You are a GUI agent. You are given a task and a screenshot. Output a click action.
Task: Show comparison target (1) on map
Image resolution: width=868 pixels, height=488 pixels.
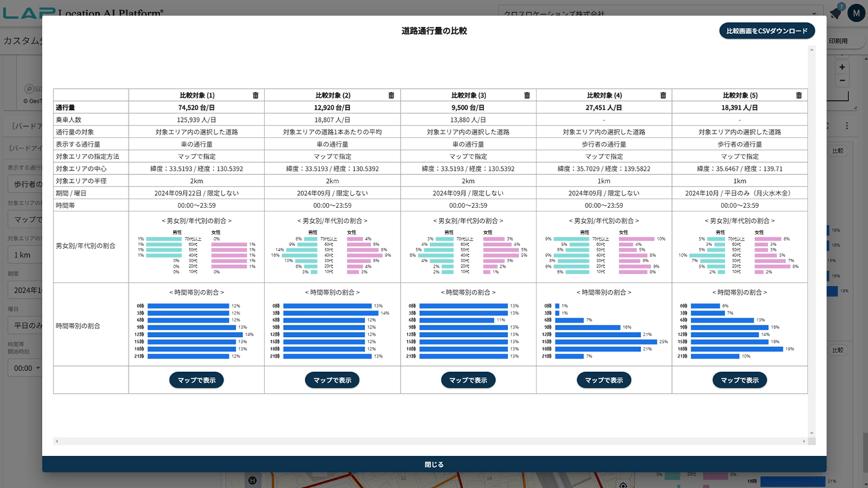tap(197, 380)
